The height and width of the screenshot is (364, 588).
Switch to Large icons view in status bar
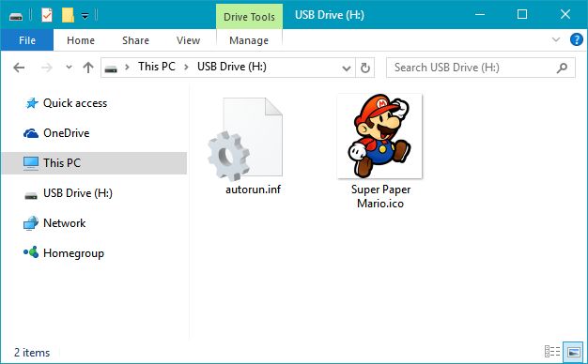pos(574,352)
